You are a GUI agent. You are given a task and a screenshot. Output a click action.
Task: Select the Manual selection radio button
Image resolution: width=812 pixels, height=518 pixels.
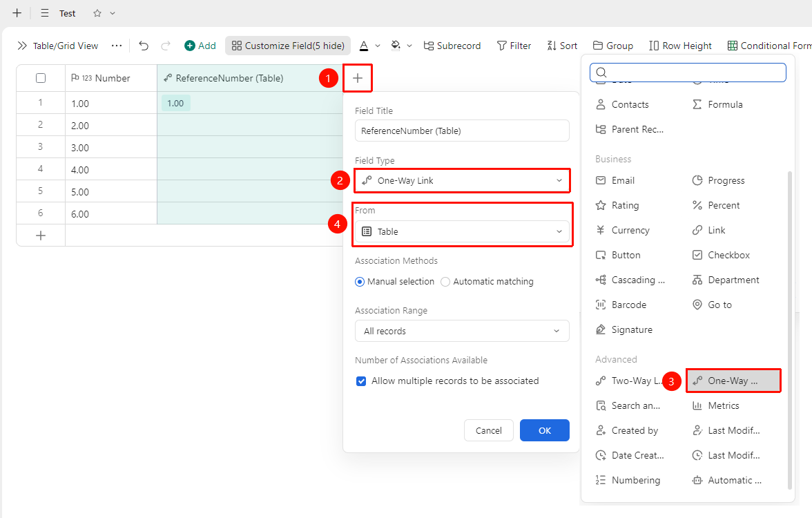(359, 282)
